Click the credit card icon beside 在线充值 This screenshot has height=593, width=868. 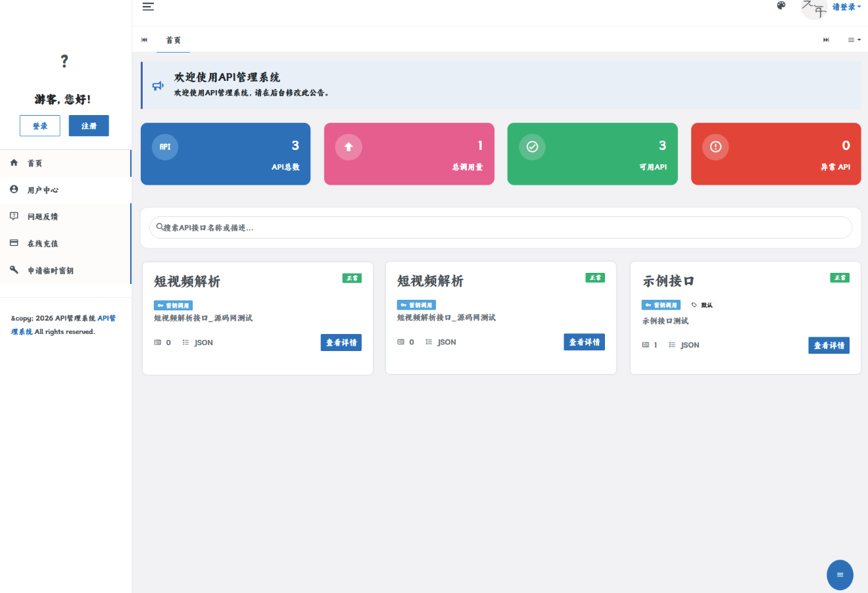(14, 243)
